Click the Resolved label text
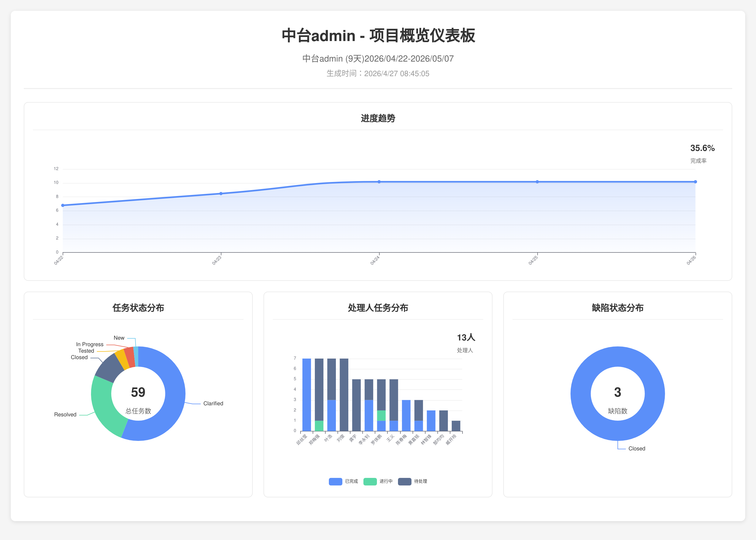 [65, 415]
